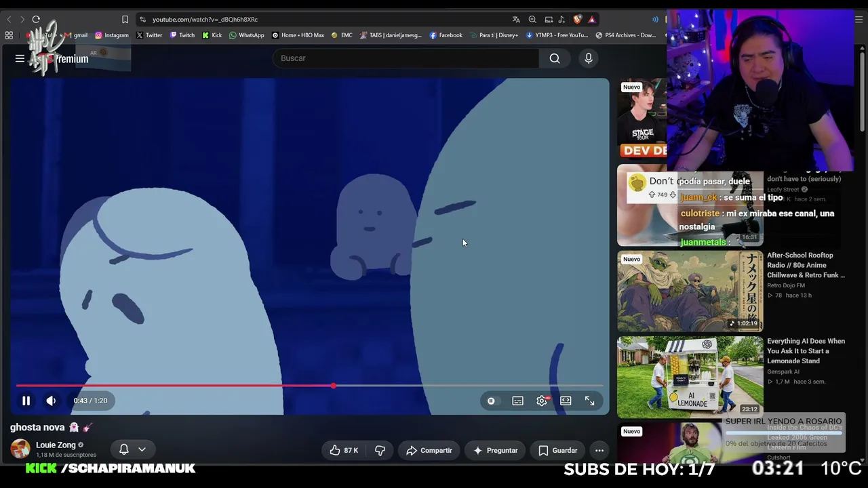Click the notification bell for Louie Zong
The width and height of the screenshot is (868, 488).
pyautogui.click(x=124, y=449)
